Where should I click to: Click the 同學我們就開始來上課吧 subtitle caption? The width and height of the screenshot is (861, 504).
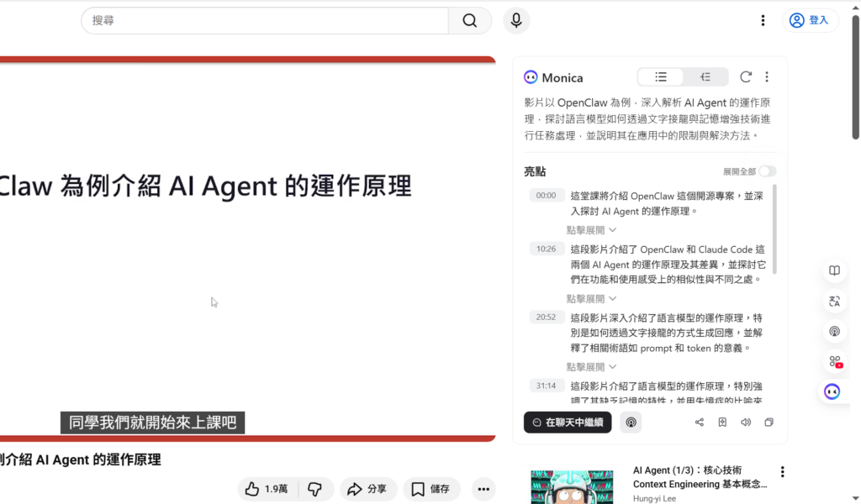pos(153,423)
